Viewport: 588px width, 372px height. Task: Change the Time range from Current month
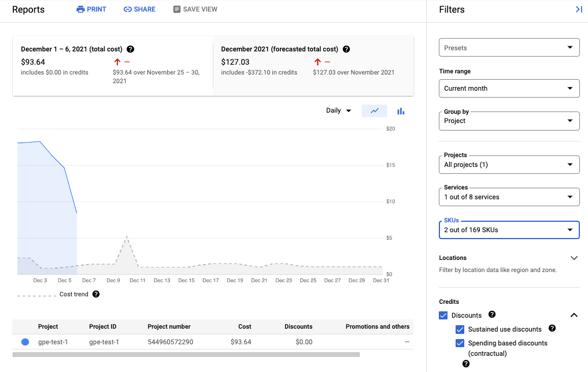pyautogui.click(x=509, y=88)
